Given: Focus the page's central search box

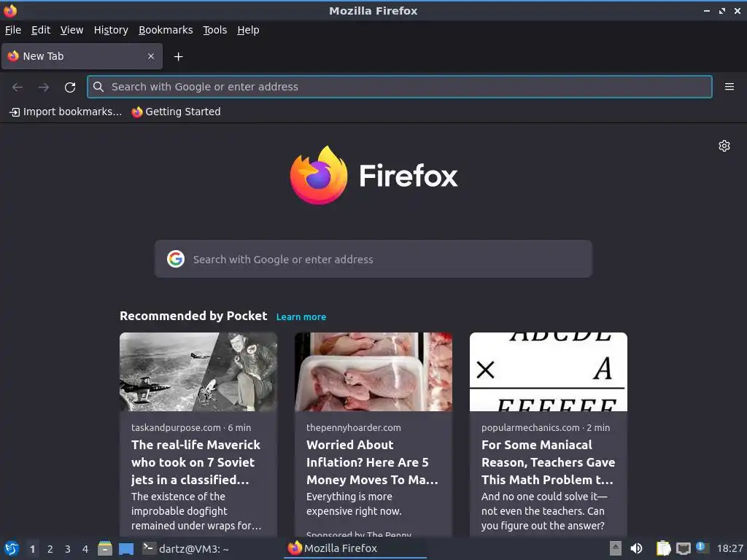Looking at the screenshot, I should coord(373,259).
